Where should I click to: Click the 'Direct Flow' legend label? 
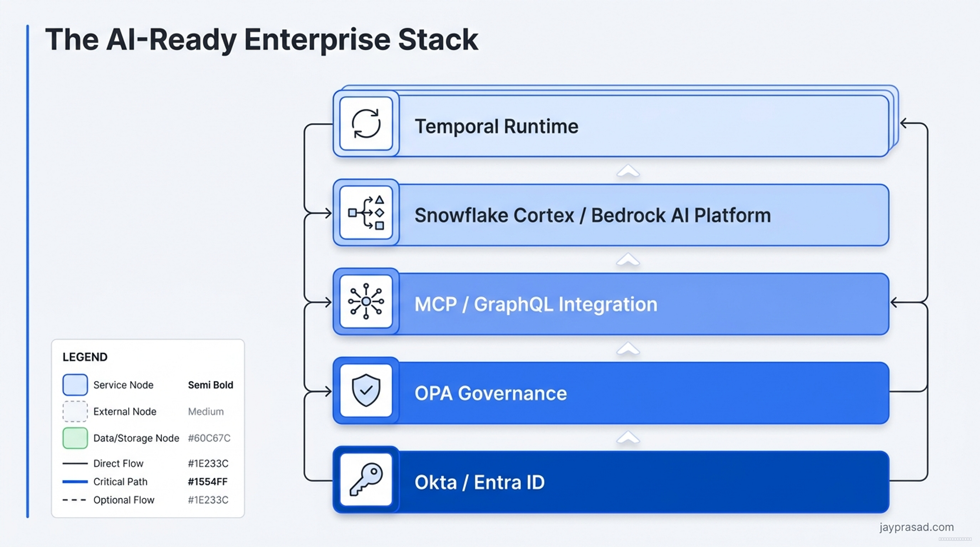118,463
